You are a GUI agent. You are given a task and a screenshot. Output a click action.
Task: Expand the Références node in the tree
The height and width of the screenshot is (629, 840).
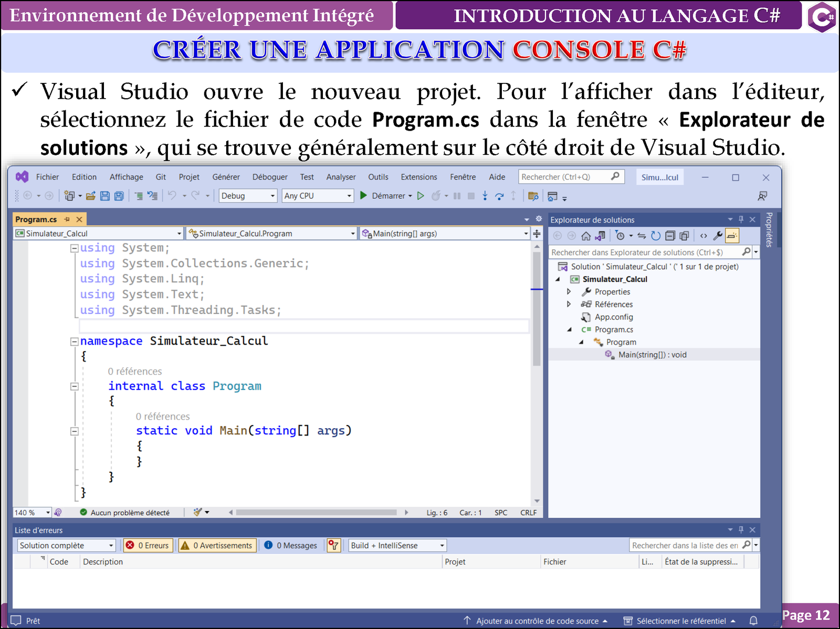pos(569,304)
